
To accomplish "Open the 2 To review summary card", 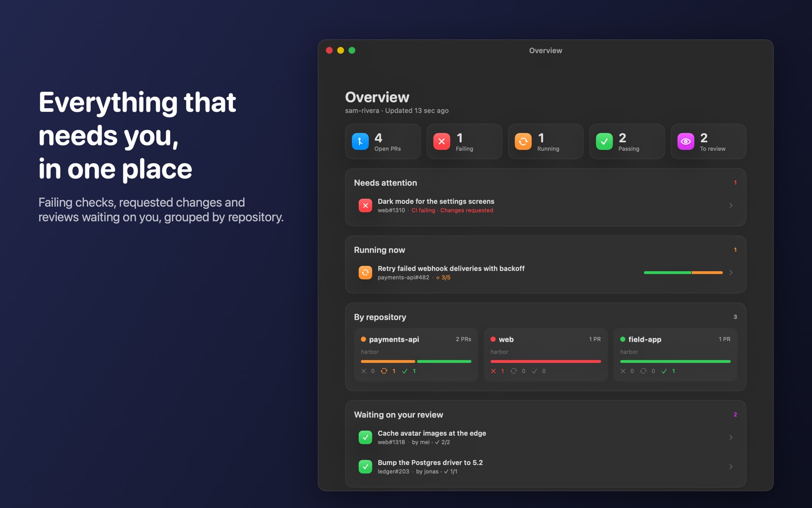I will 708,142.
